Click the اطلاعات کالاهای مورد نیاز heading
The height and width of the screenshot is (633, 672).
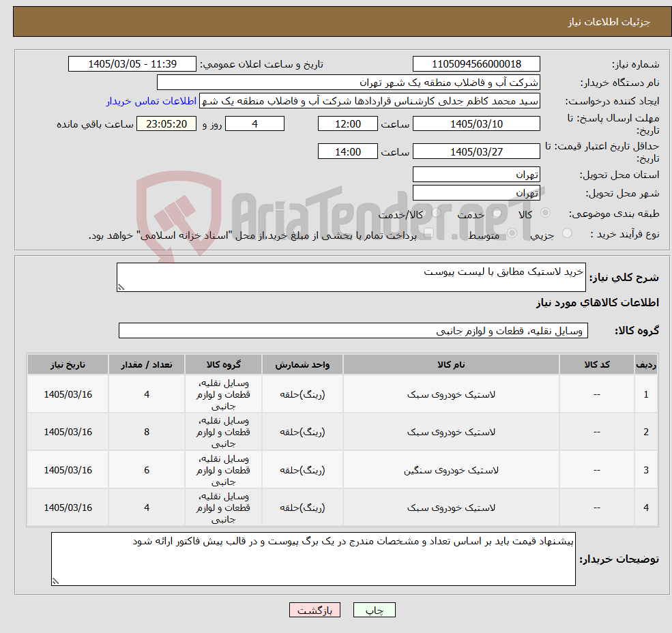point(598,303)
